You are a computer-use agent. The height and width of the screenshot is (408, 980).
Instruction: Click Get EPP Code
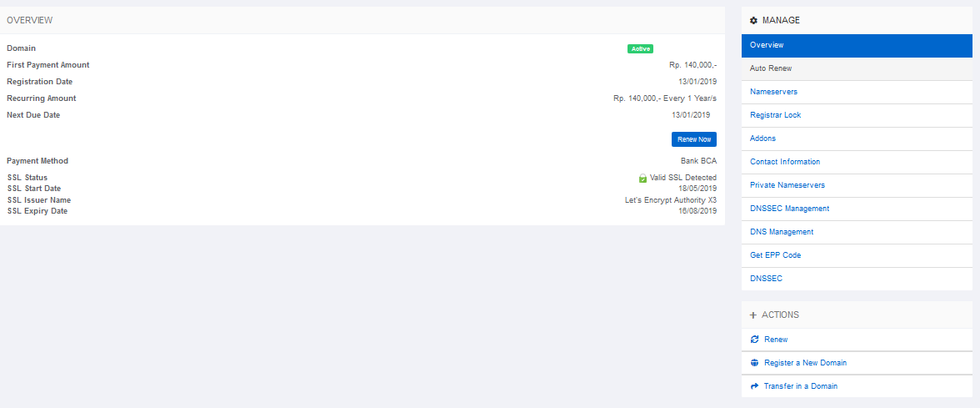(x=857, y=255)
